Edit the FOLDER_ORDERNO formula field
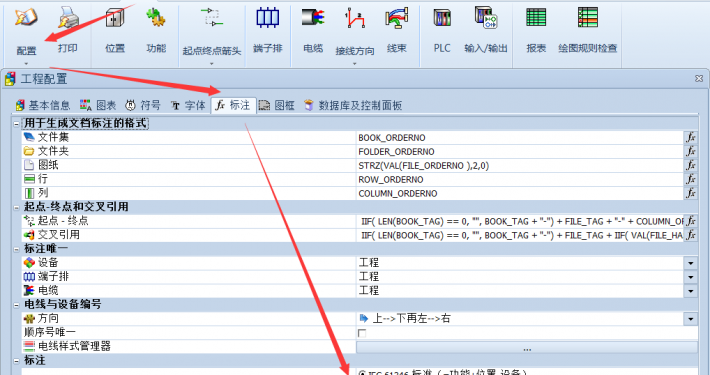 [x=520, y=152]
